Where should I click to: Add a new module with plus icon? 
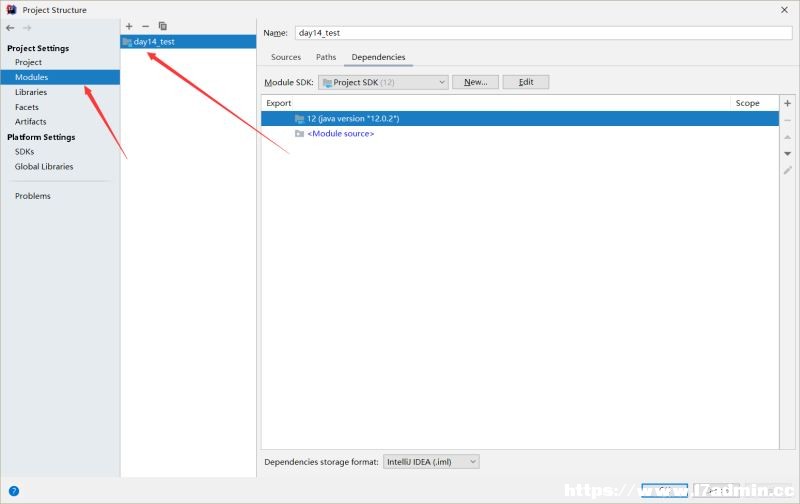click(129, 26)
